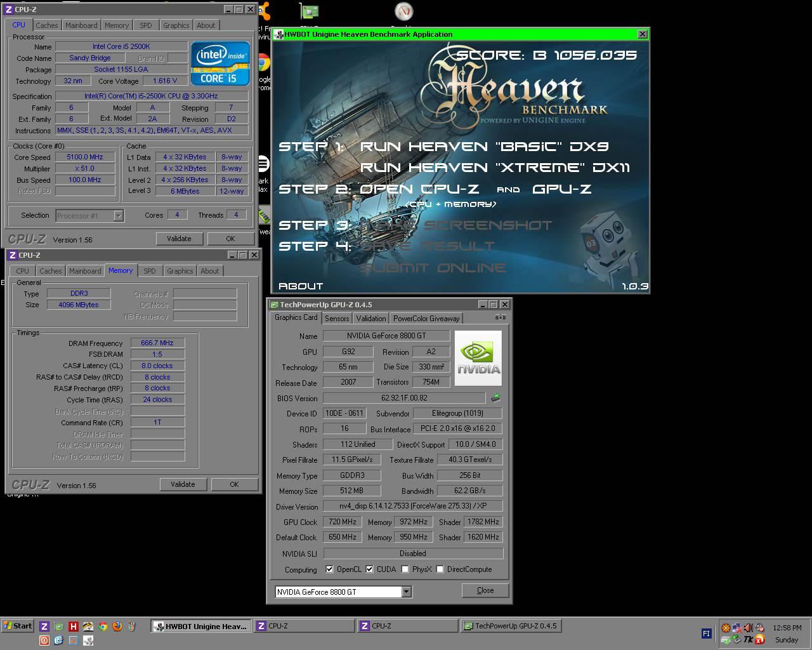
Task: Click the DRAM Frequency 666.7 MHz value
Action: click(x=157, y=343)
